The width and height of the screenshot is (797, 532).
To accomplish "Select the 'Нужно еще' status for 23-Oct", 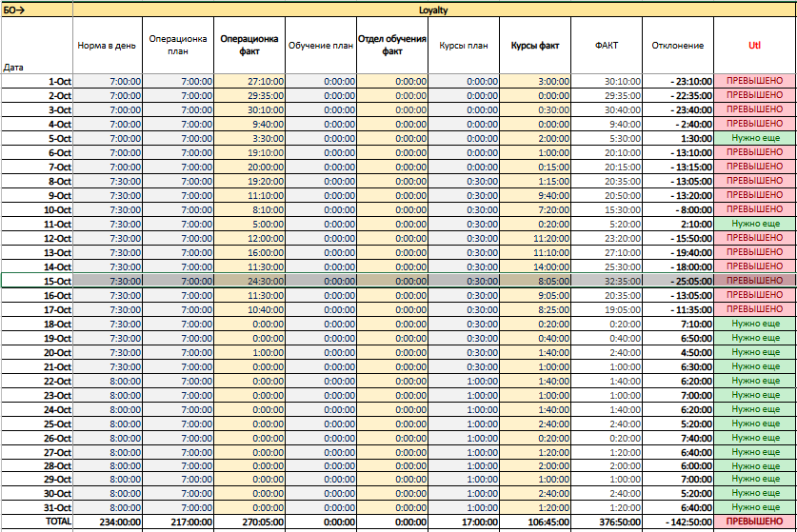I will (755, 395).
